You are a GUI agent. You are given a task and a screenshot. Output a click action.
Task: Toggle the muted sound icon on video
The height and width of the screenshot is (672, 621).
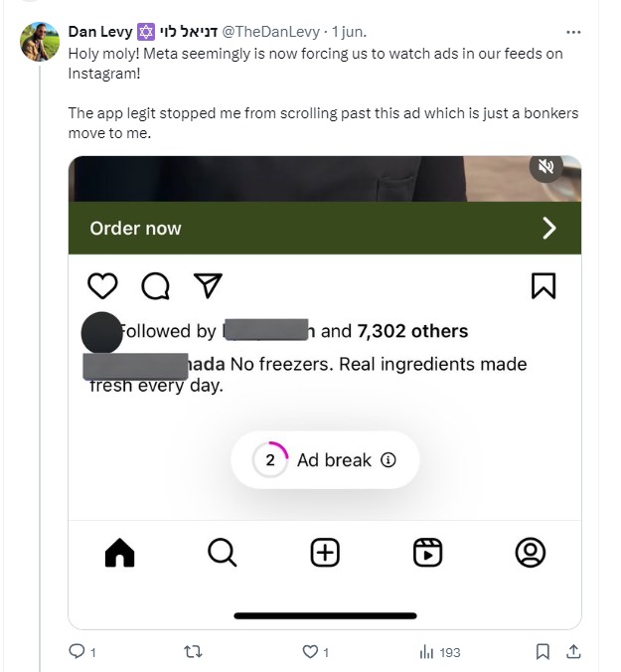tap(545, 166)
